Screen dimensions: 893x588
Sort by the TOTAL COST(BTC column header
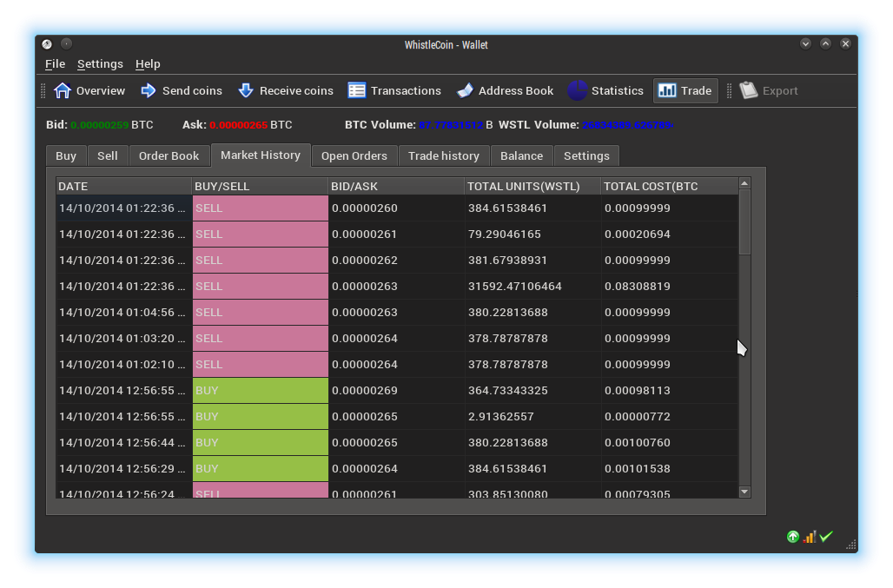pos(669,186)
